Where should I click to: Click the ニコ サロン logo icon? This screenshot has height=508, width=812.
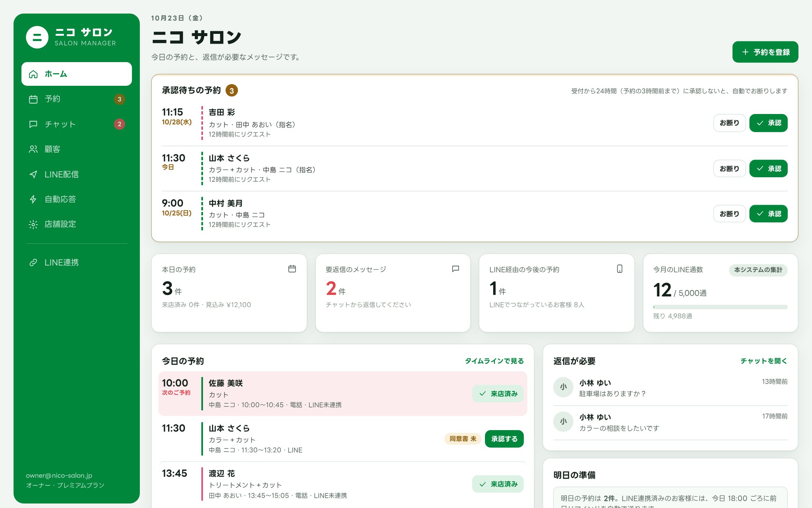tap(37, 37)
